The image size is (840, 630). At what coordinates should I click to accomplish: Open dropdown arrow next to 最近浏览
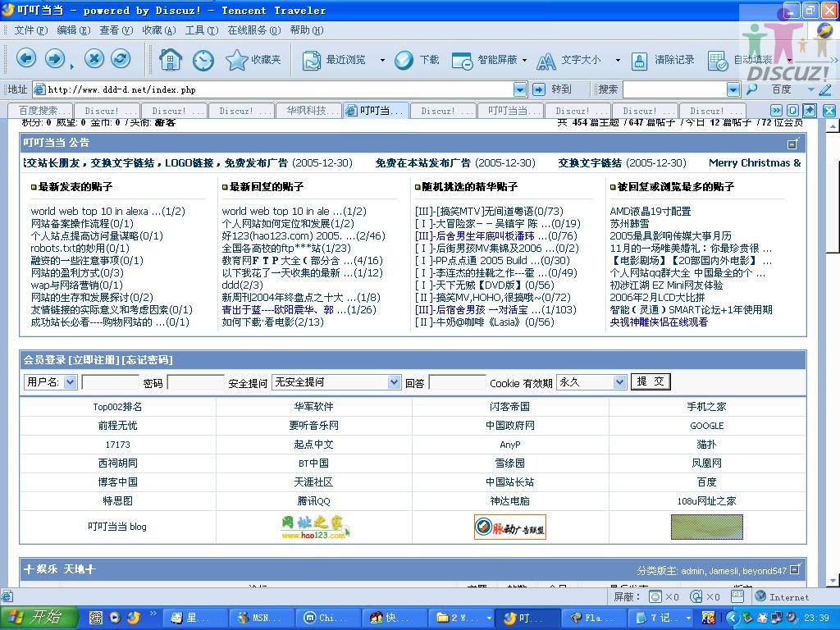(382, 61)
